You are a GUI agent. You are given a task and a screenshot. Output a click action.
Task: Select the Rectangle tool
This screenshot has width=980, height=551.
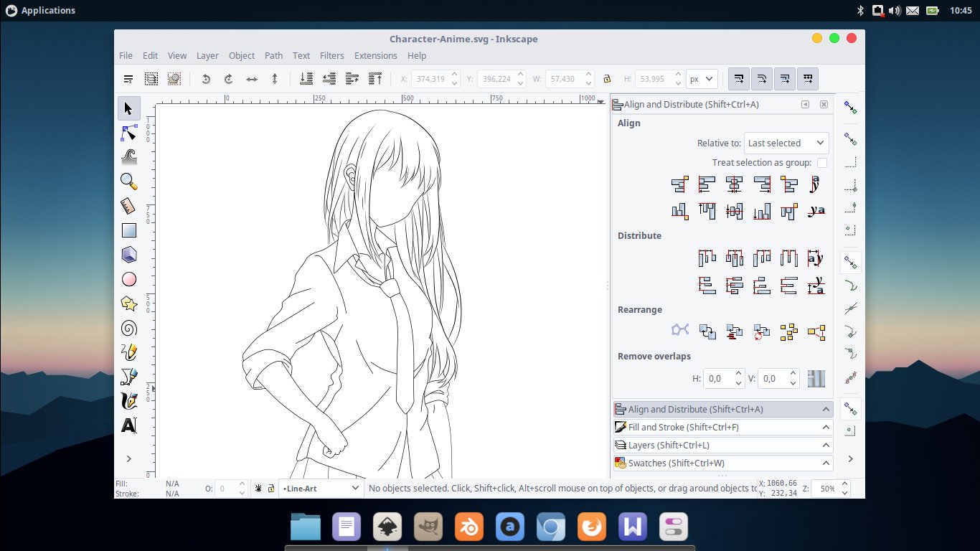point(129,230)
